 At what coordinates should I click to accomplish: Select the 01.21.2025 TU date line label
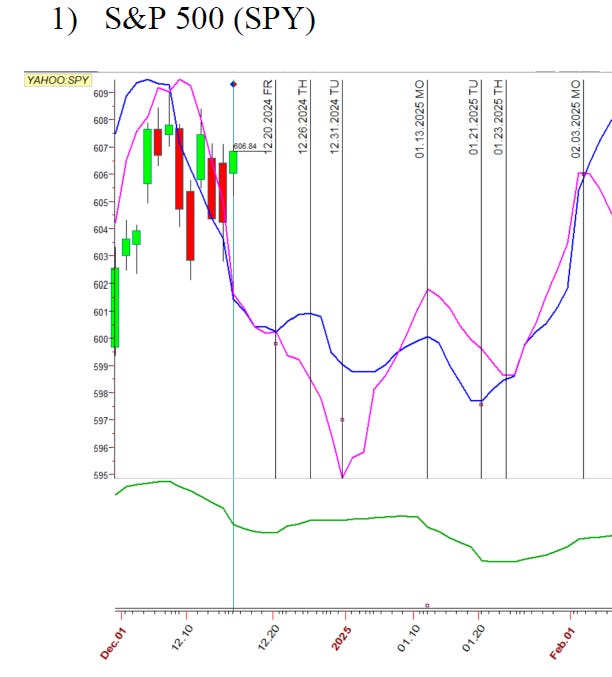click(x=474, y=117)
